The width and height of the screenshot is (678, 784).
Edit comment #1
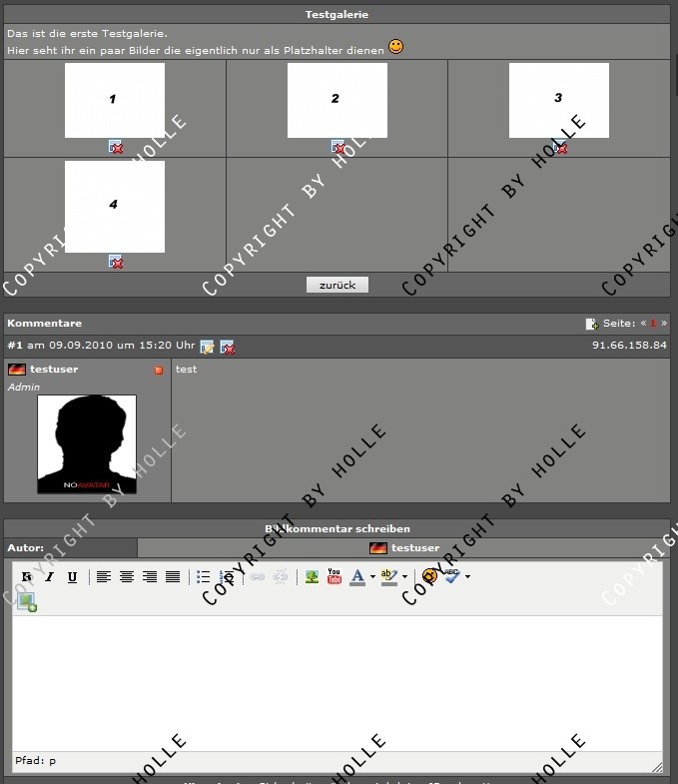click(x=207, y=347)
